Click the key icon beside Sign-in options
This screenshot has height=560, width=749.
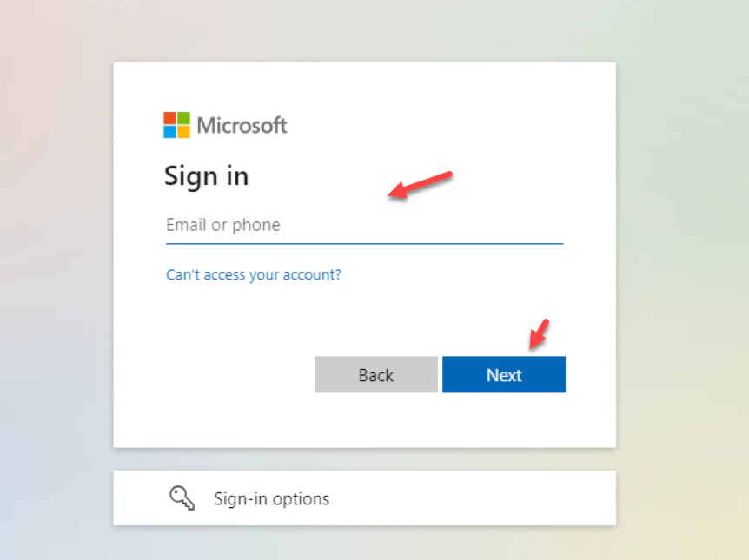(182, 498)
